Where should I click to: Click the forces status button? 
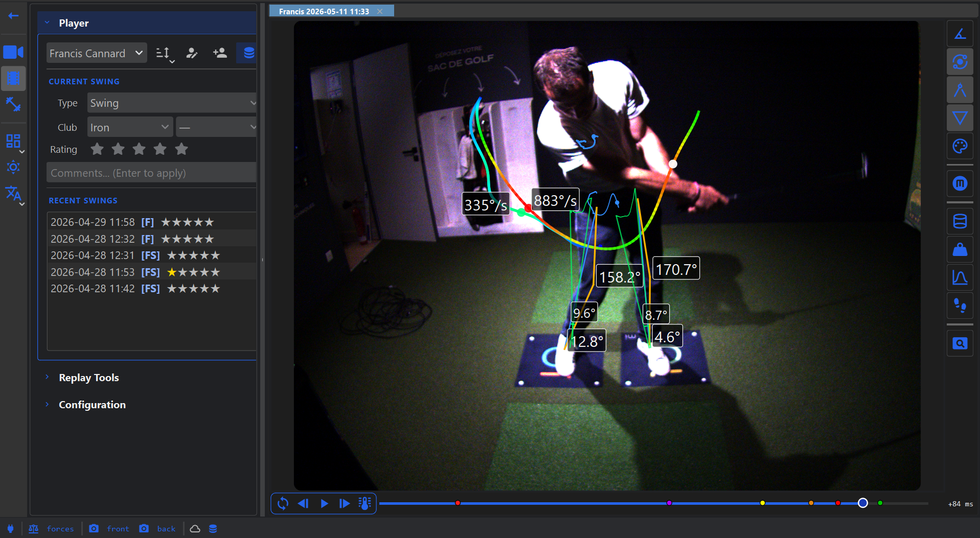click(51, 529)
